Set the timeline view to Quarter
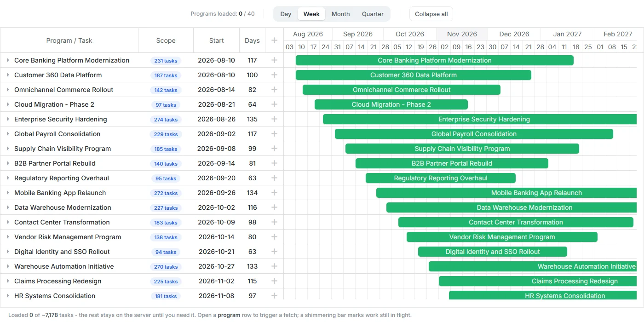The width and height of the screenshot is (644, 322). [x=373, y=14]
